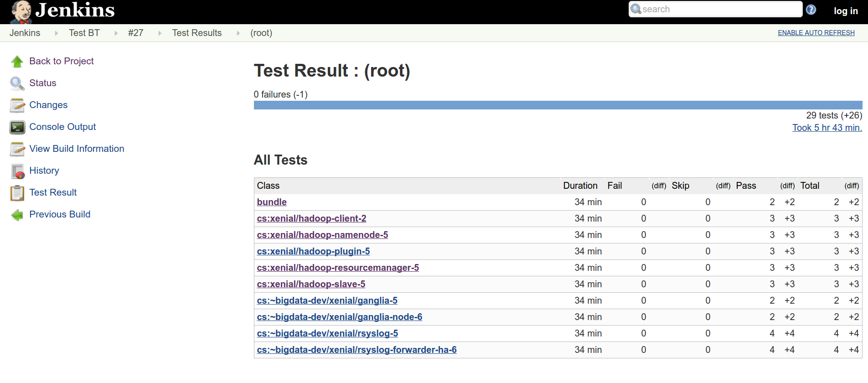Click the '29 tests (+26)' text

[x=834, y=115]
